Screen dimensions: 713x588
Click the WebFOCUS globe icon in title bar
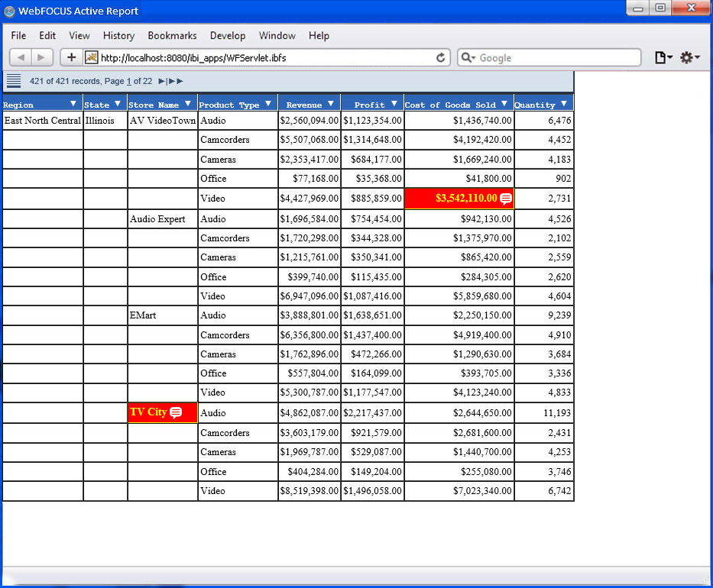point(9,11)
